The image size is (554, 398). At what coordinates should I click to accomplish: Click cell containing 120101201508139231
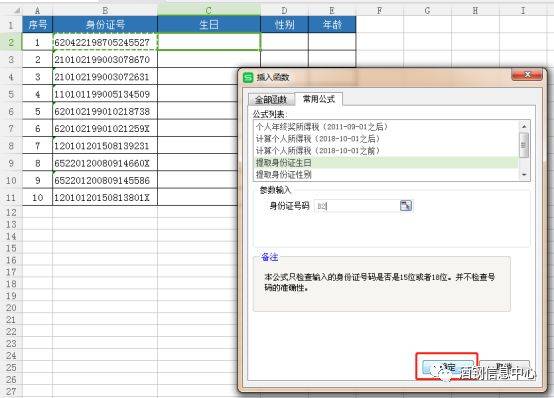tap(105, 146)
